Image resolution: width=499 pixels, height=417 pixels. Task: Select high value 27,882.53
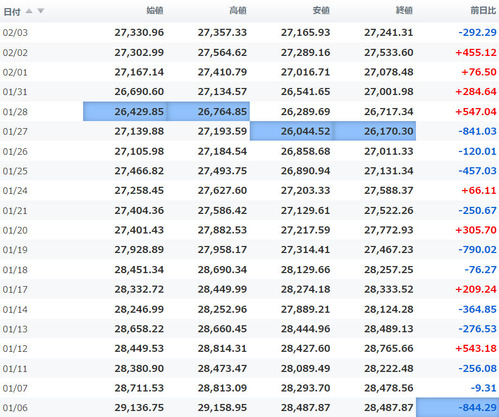[222, 230]
